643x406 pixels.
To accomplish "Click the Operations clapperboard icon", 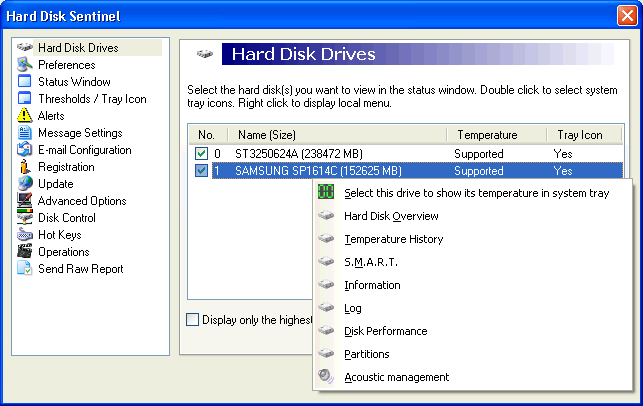I will (25, 251).
